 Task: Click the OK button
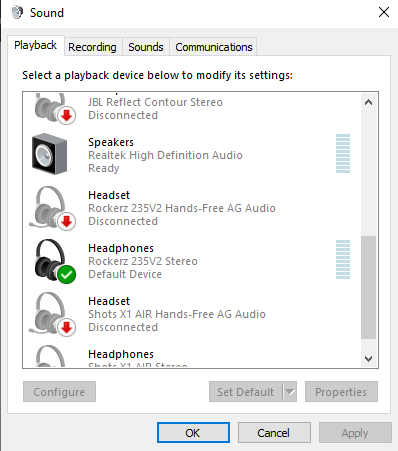click(x=193, y=433)
